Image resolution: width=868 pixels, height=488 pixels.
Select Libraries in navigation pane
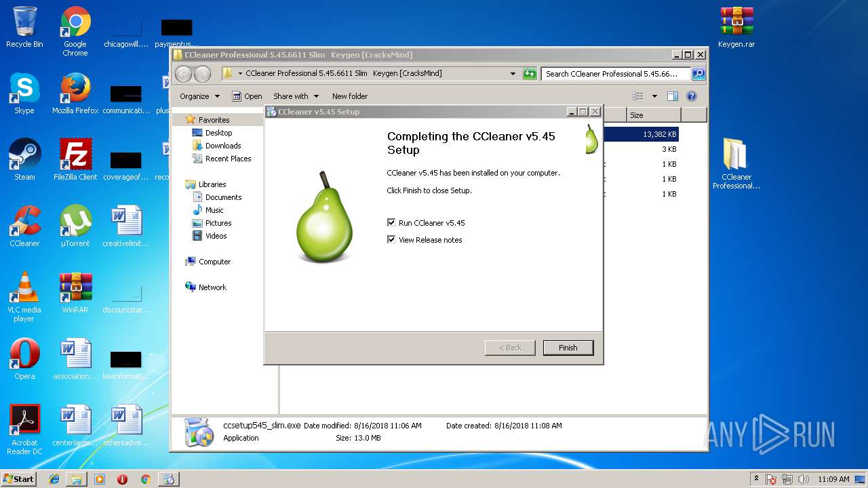[x=212, y=184]
